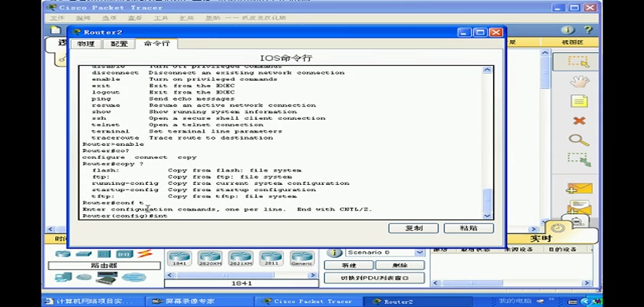Open the 工具 (Tools) menu

point(160,17)
